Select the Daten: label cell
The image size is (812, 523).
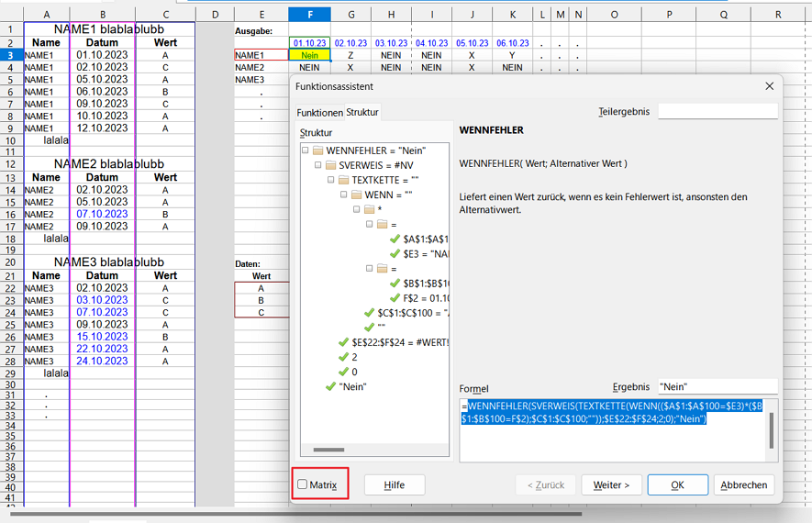coord(261,263)
